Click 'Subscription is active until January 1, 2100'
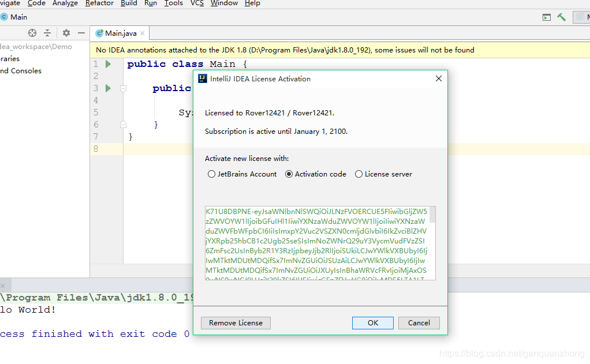Screen dimensions: 590x364 click(276, 131)
